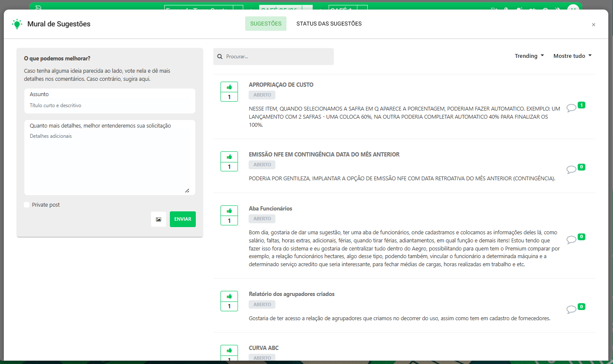Click the Detalhes adicionais text area

(x=110, y=162)
